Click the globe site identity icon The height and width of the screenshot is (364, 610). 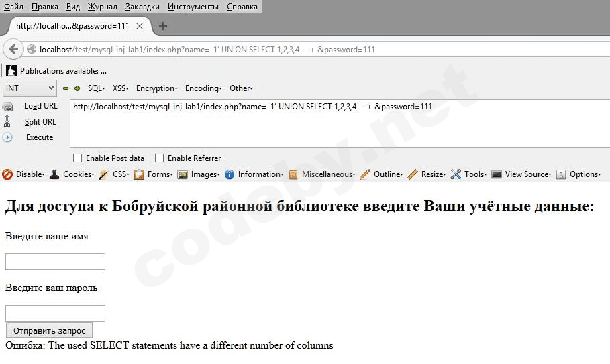pos(32,50)
